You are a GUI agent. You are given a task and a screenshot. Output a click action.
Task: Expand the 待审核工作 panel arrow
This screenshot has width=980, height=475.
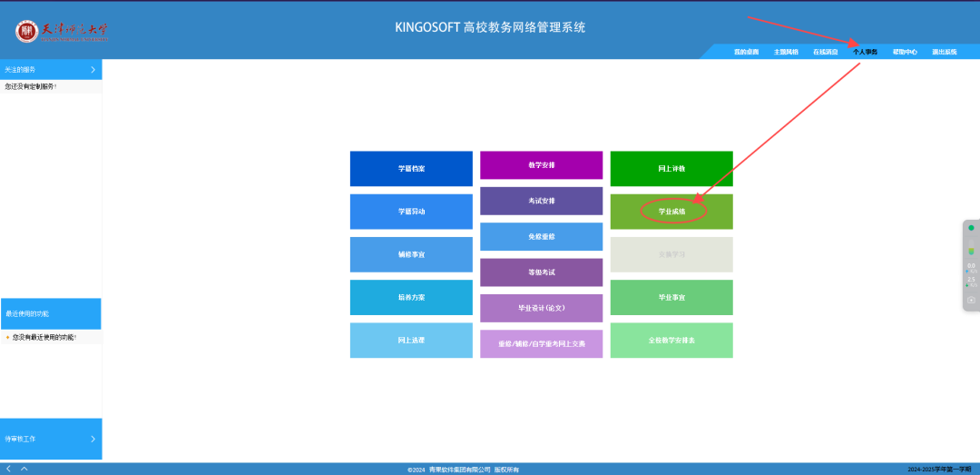(x=93, y=439)
